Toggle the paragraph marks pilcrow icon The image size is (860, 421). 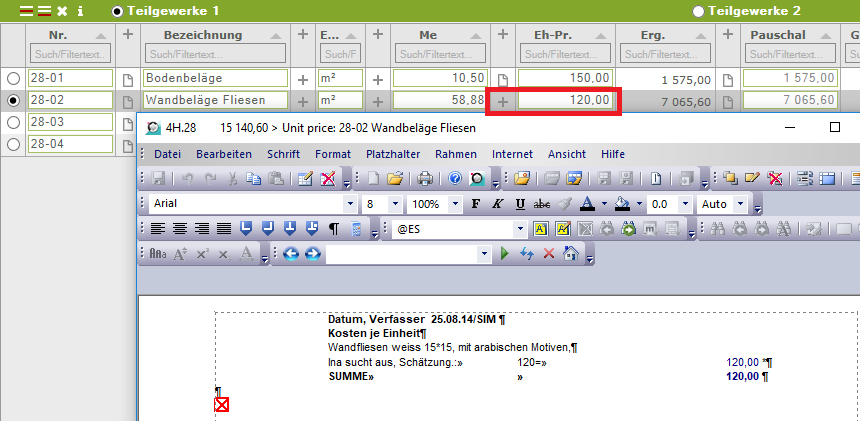[x=334, y=229]
